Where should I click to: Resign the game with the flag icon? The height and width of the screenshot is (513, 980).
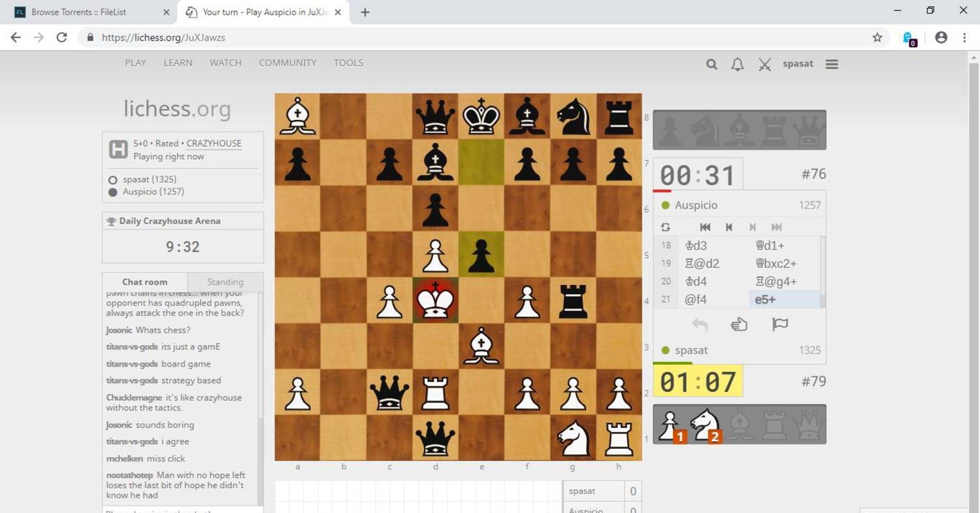780,324
